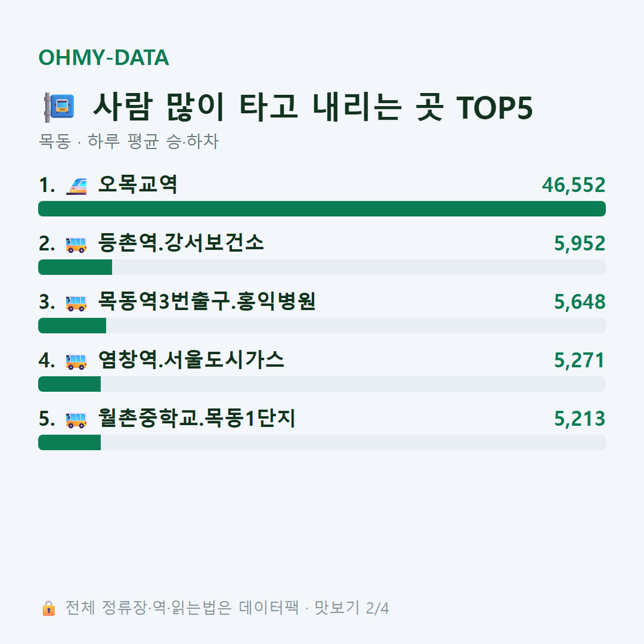Image resolution: width=644 pixels, height=644 pixels.
Task: Click the bus icon next to 목동역3번출구.홍익병원
Action: click(x=76, y=303)
